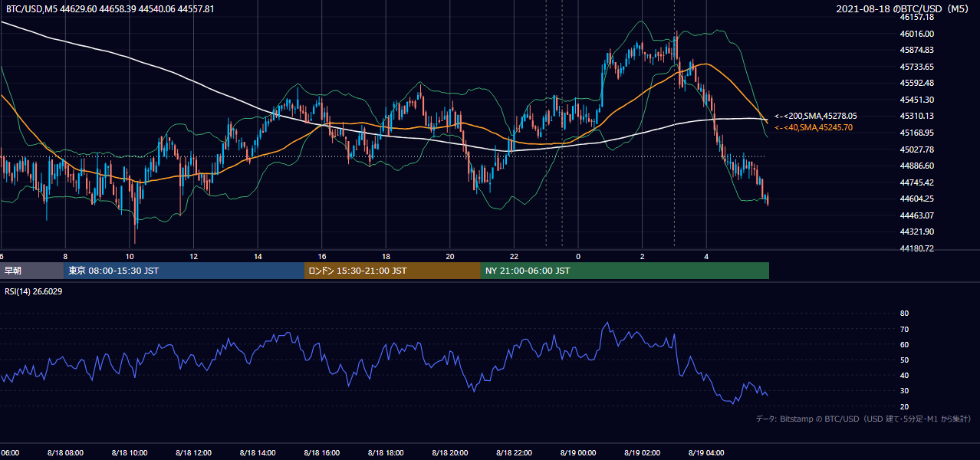Click price axis value 44745.42
The image size is (980, 460).
pos(916,182)
